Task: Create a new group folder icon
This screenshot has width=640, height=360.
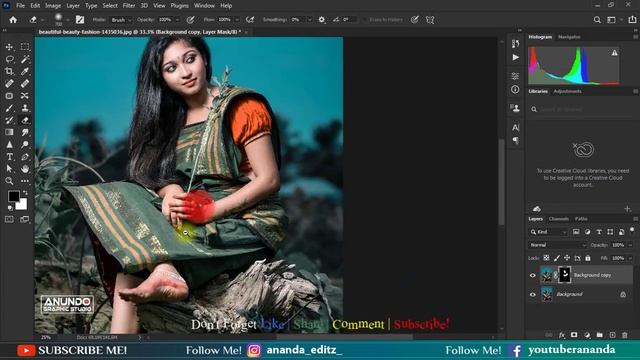Action: point(600,335)
